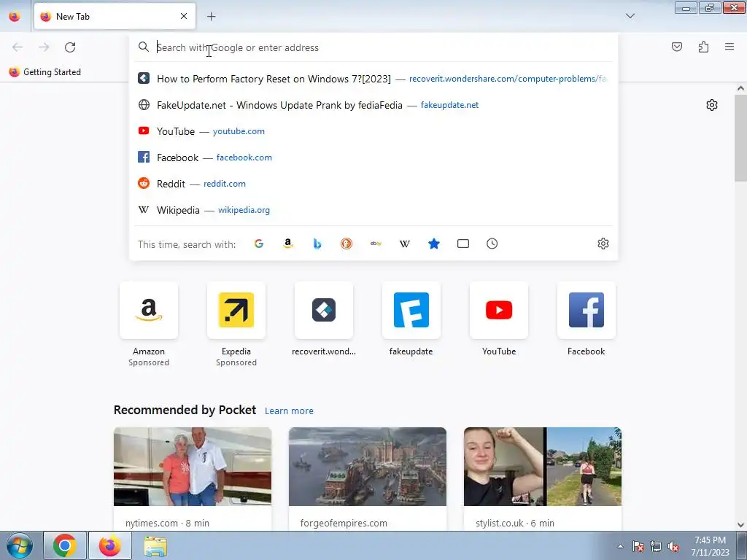Open Save to Pocket icon

676,47
